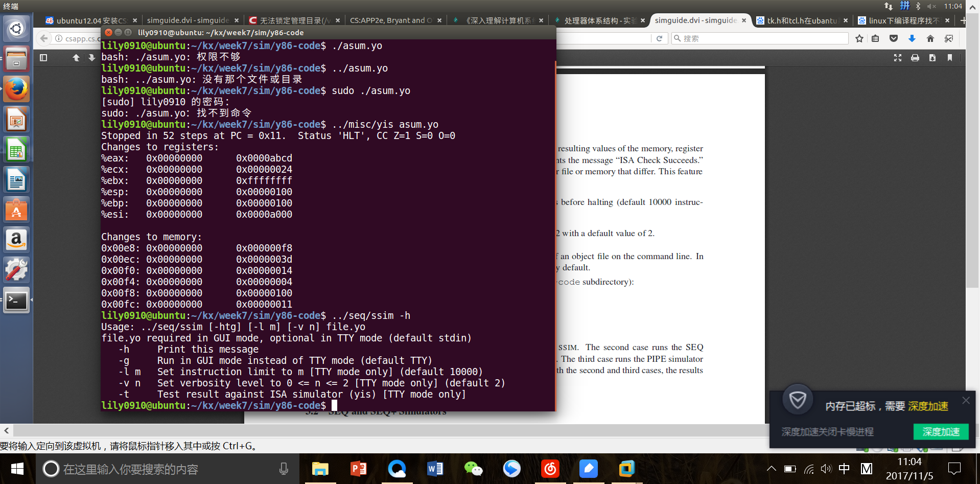The width and height of the screenshot is (980, 484).
Task: Click 深度加速 yellow link text
Action: [928, 406]
